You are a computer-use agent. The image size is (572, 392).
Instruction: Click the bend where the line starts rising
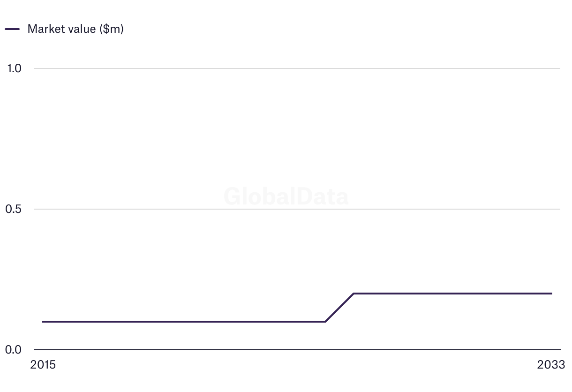click(325, 322)
